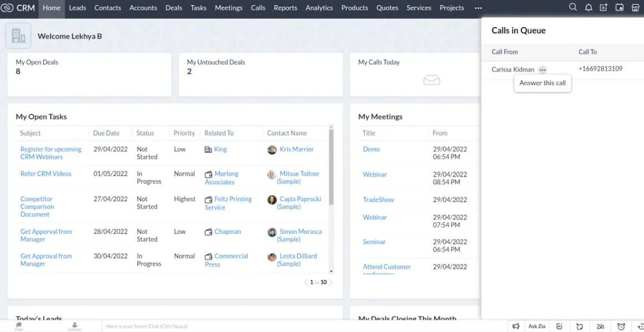Open the reminder alarm clock icon

point(620,326)
